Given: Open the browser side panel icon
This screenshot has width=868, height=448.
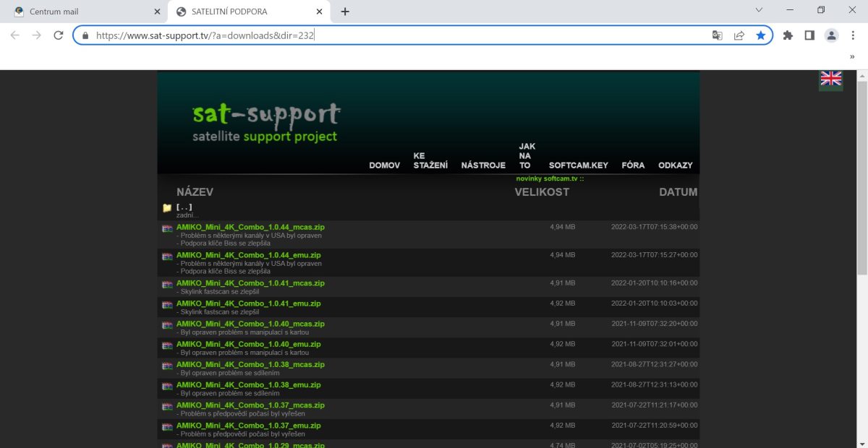Looking at the screenshot, I should [x=809, y=35].
